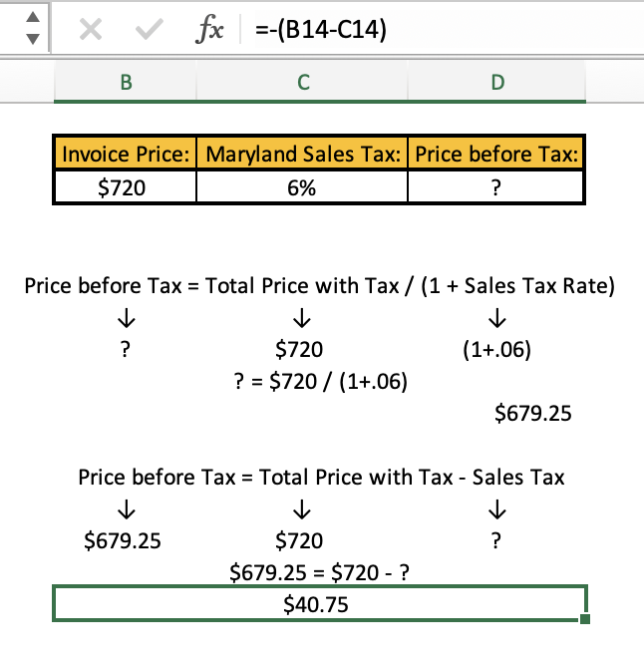Click the Cancel (X) formula entry icon
The height and width of the screenshot is (672, 644).
90,31
